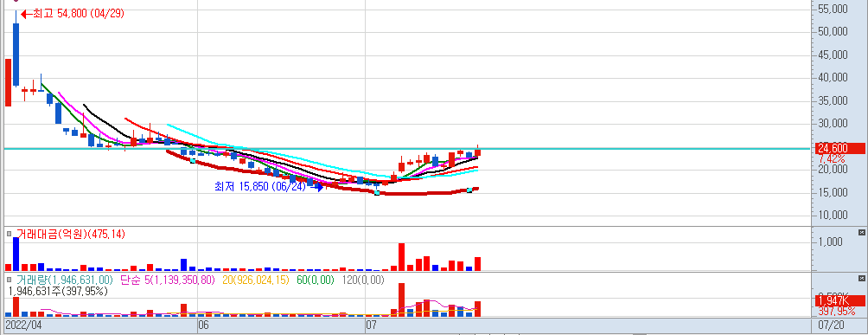This screenshot has width=868, height=335.
Task: Click the tallest red bar in 거래량 panel
Action: (401, 300)
